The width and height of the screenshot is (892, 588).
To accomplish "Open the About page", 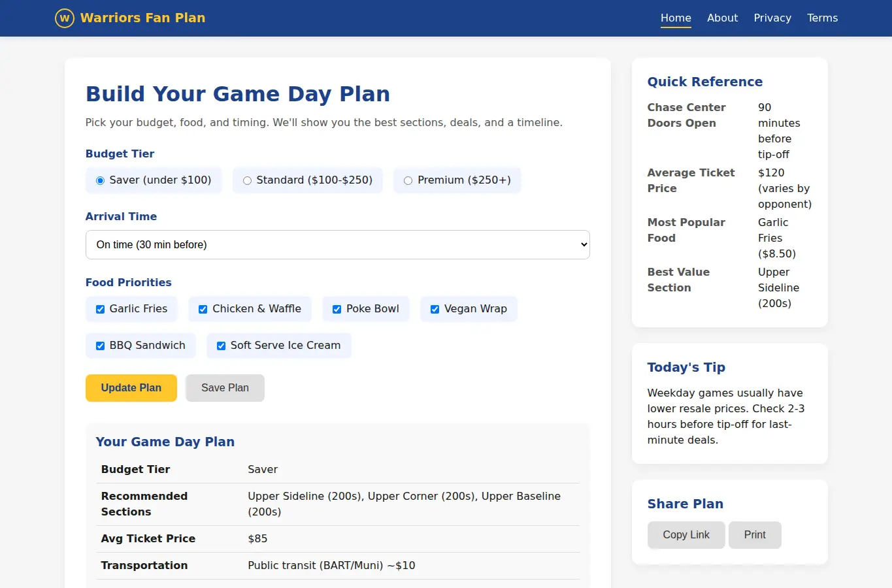I will (722, 18).
